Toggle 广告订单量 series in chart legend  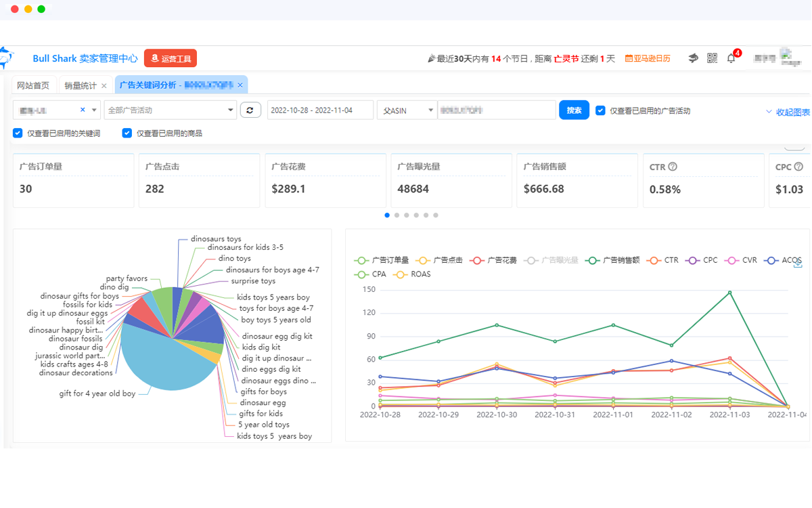click(382, 260)
